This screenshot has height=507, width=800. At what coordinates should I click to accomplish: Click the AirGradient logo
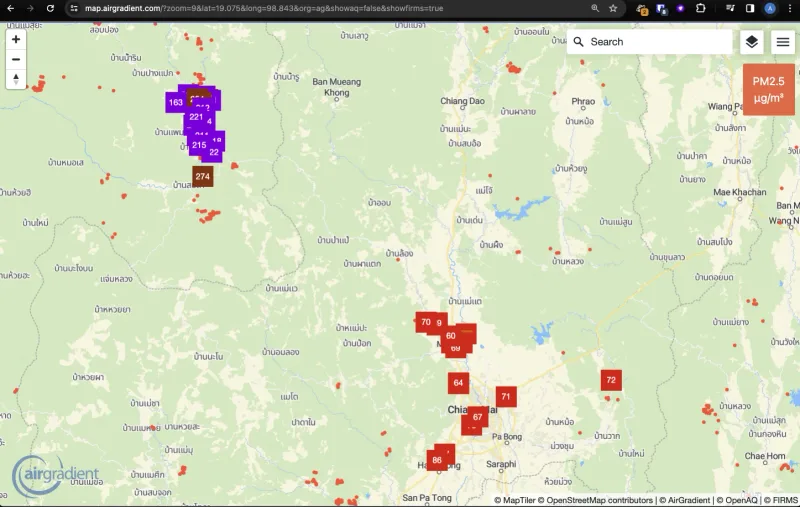56,474
